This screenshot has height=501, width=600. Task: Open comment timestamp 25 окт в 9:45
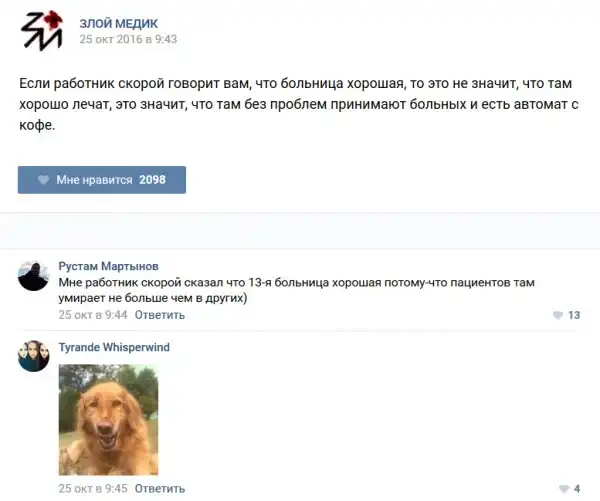pyautogui.click(x=93, y=488)
